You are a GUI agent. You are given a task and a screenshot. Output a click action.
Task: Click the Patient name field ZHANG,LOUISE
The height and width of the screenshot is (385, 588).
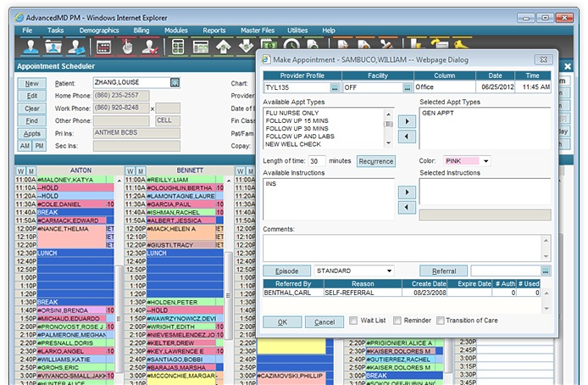[131, 82]
